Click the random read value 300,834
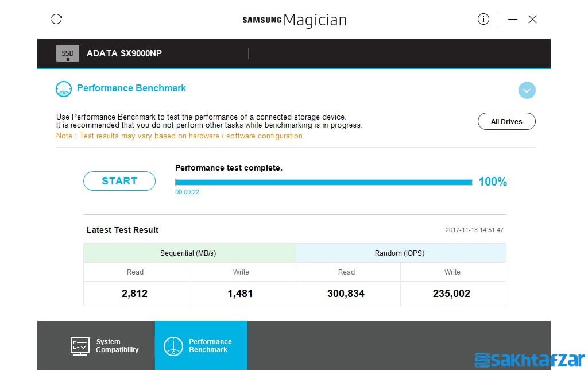 pos(346,294)
